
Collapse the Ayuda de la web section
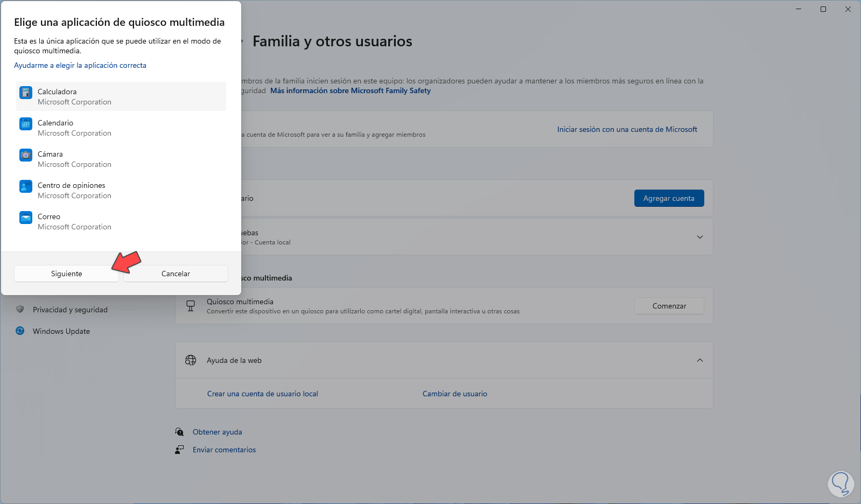699,360
